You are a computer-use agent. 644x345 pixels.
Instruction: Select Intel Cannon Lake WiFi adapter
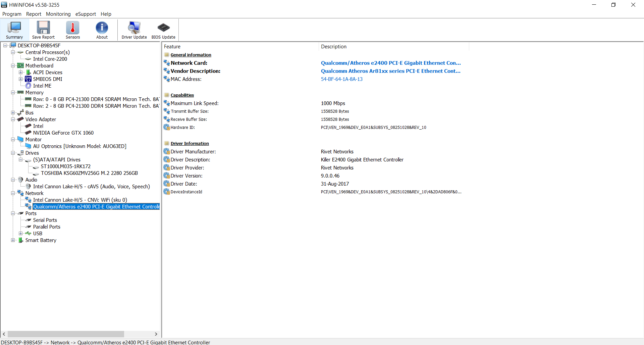(80, 200)
